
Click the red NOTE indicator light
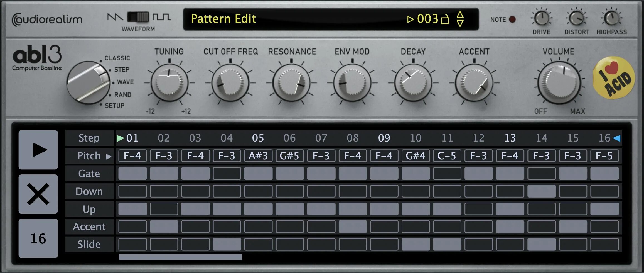pyautogui.click(x=512, y=19)
